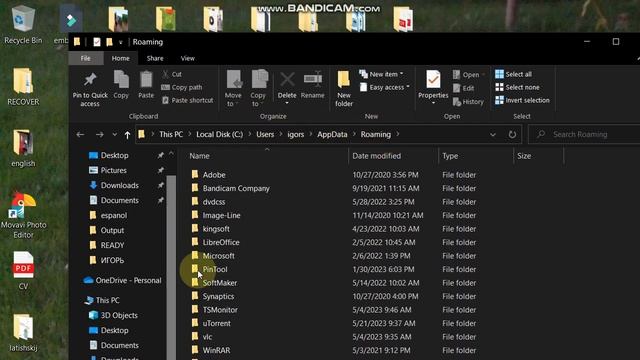This screenshot has width=640, height=360.
Task: Refresh the Roaming folder
Action: (512, 135)
